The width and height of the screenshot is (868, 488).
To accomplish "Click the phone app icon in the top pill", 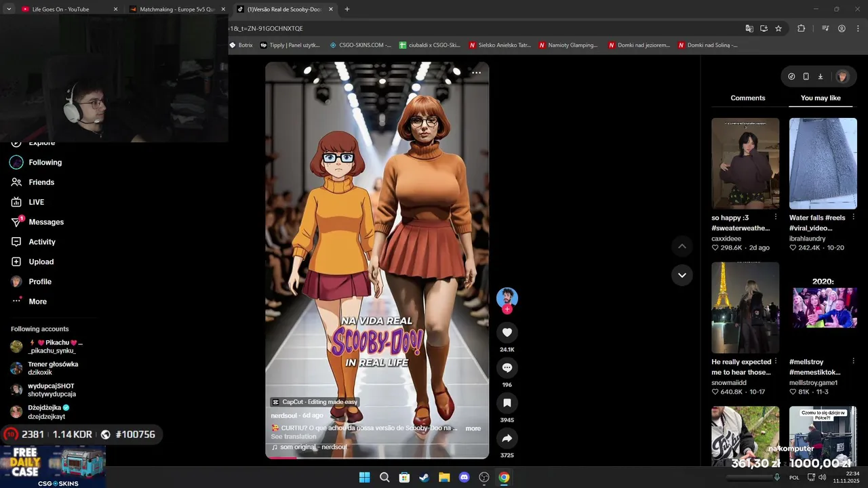I will [x=806, y=77].
